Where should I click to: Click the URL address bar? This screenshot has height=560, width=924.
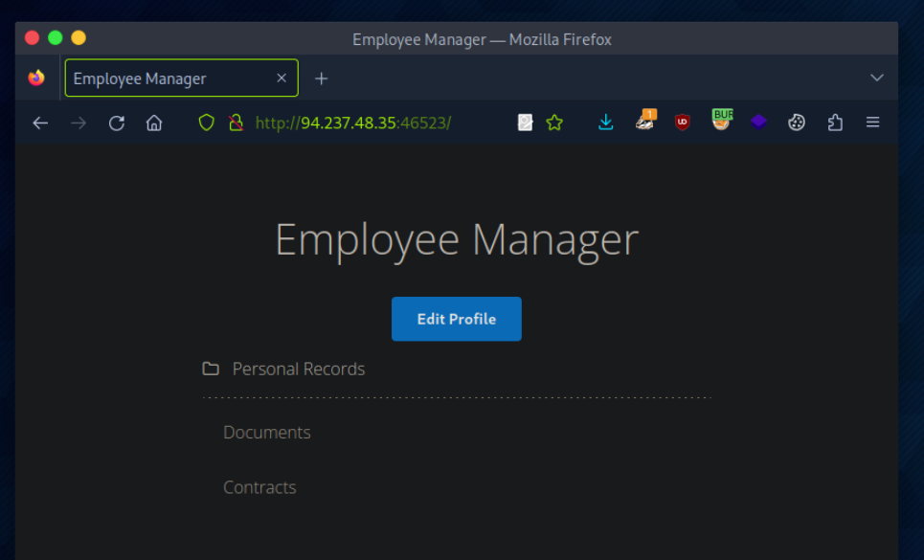pos(383,123)
